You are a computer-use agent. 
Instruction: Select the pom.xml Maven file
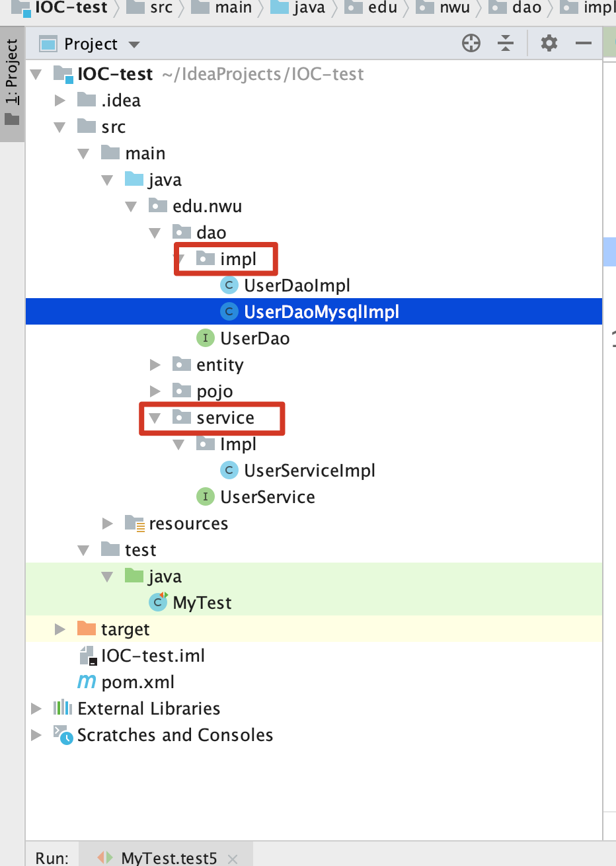coord(137,682)
